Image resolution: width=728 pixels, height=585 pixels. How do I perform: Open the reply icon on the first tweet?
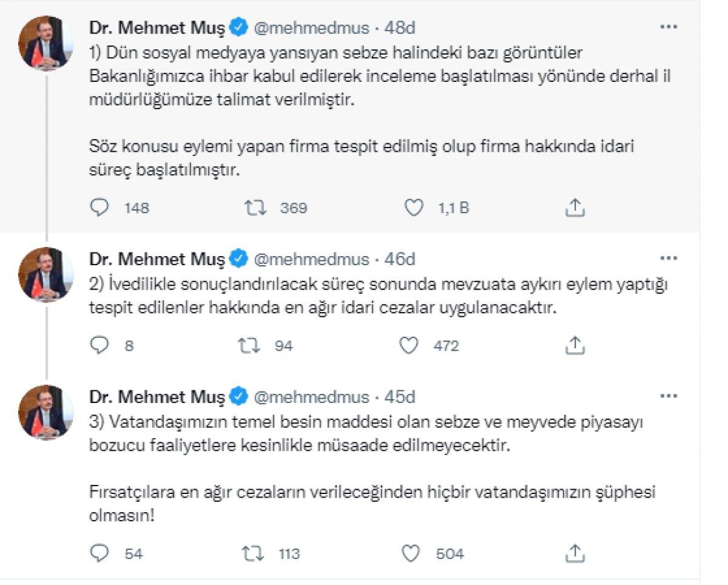tap(99, 208)
